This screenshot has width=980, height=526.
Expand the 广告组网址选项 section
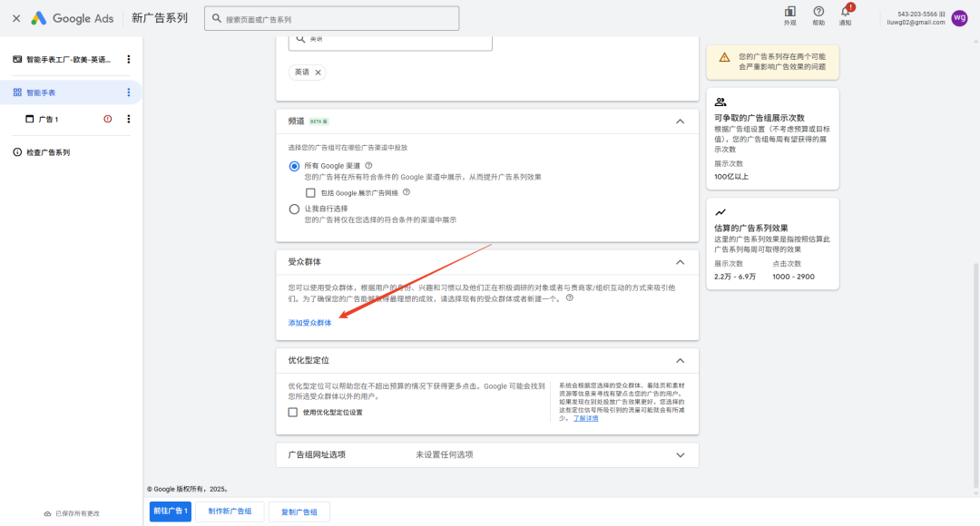click(680, 454)
